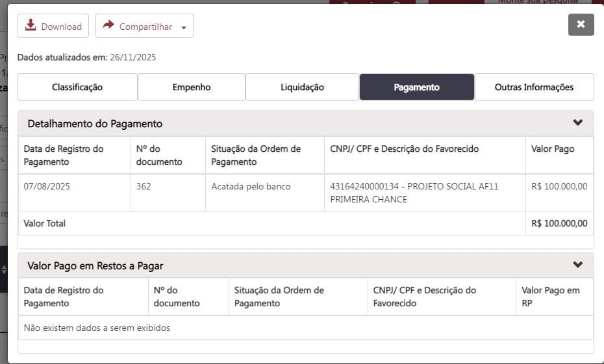Viewport: 604px width, 364px height.
Task: Click the Situação da Ordem de Pagamento header in Detalhamento
Action: pos(256,155)
